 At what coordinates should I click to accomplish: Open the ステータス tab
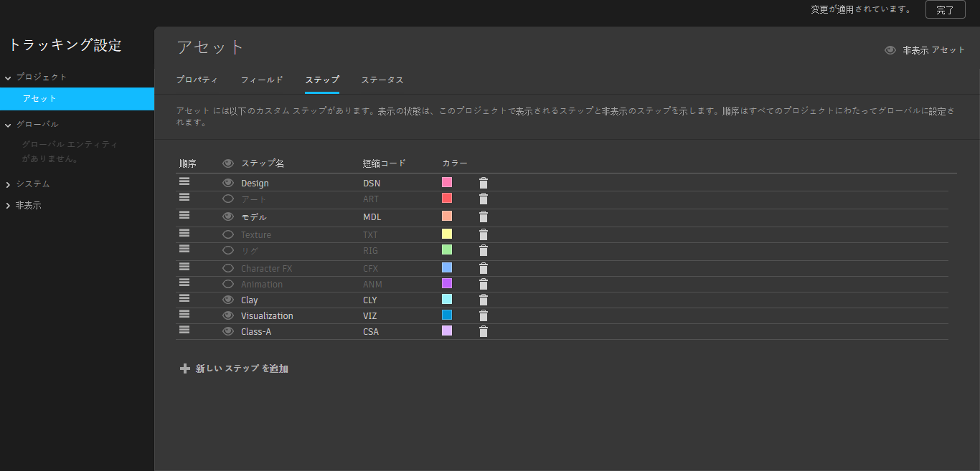pos(382,80)
